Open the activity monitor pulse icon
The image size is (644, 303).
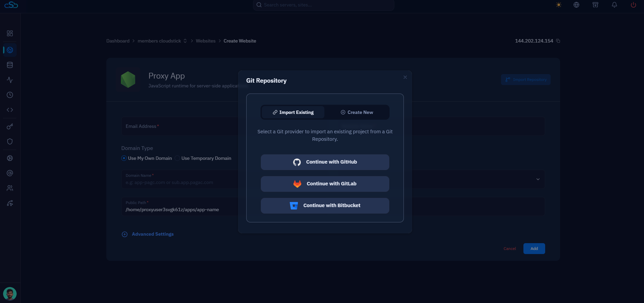10,80
